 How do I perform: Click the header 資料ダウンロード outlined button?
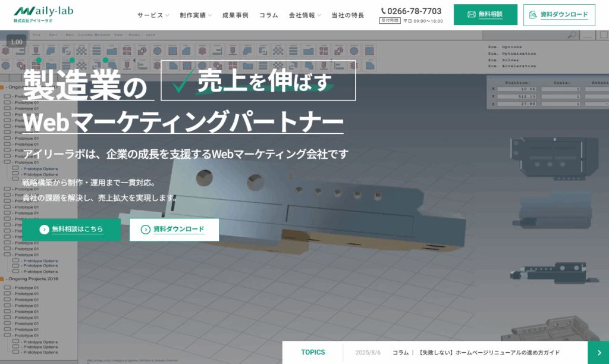click(559, 15)
